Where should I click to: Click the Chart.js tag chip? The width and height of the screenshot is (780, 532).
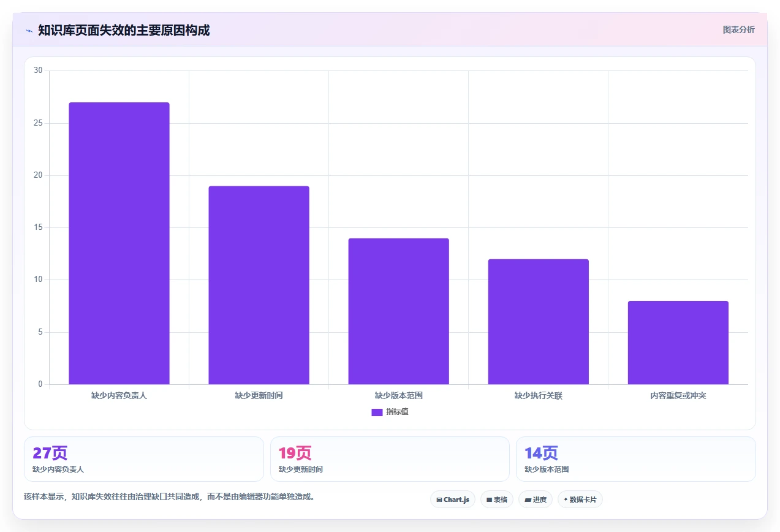[452, 500]
